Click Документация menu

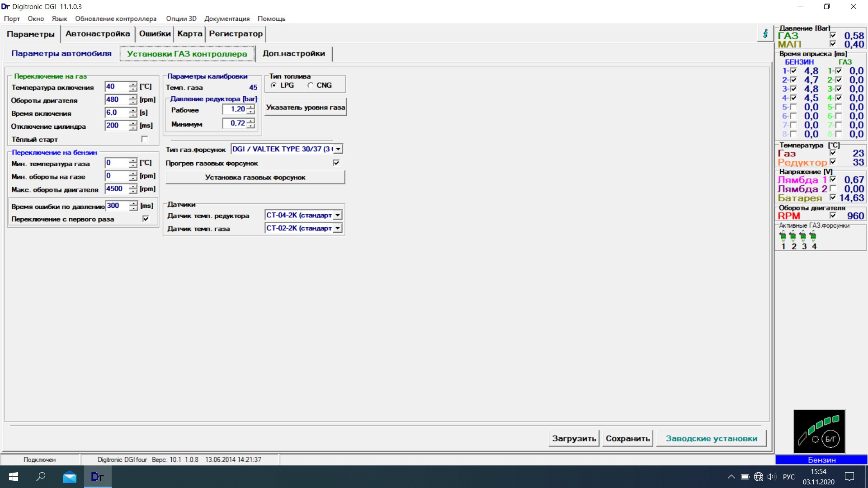(x=227, y=19)
